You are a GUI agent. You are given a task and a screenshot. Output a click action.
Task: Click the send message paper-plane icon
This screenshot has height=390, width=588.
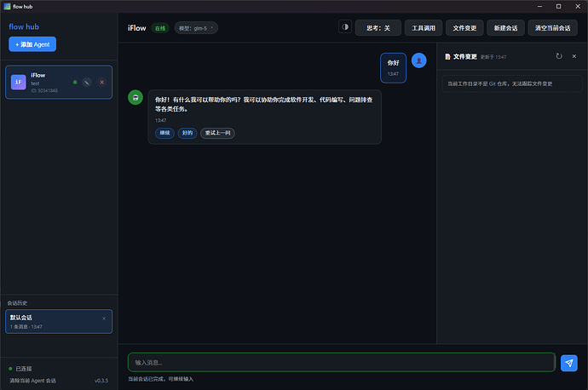569,363
